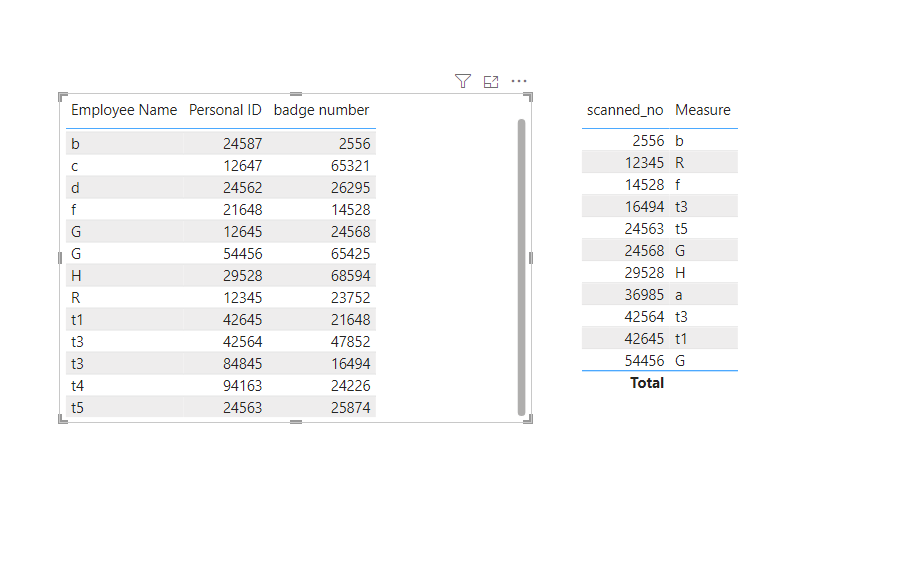The width and height of the screenshot is (904, 567).
Task: Select scanned_no cell 24563 in Measure table
Action: click(645, 228)
